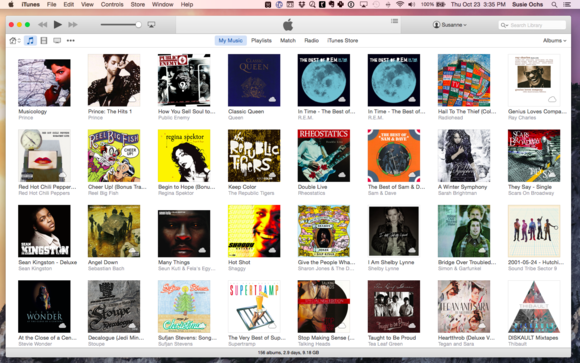Skip forward to the next track
Viewport: 580px width, 363px height.
tap(72, 25)
